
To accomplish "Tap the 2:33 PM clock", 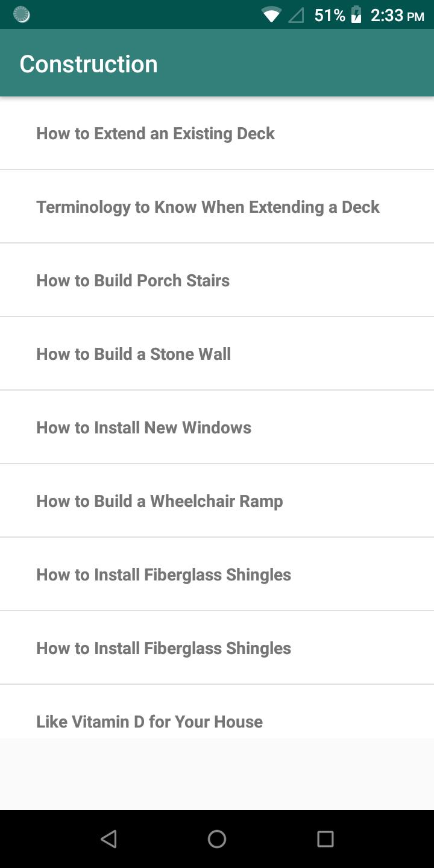I will click(397, 14).
